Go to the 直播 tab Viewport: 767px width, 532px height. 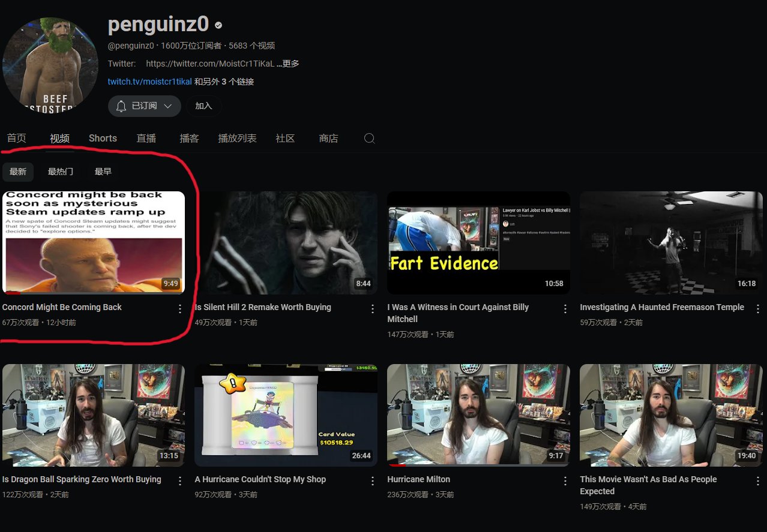[146, 139]
